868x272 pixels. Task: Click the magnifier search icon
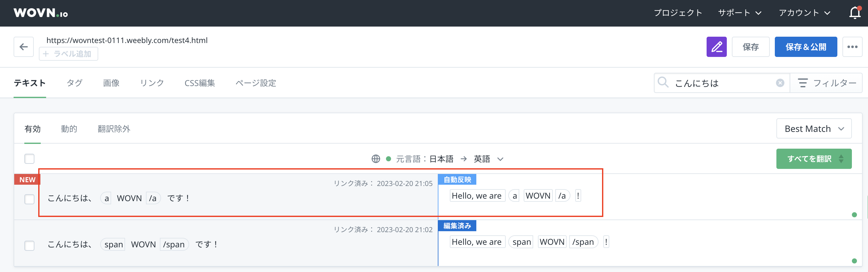pos(663,82)
